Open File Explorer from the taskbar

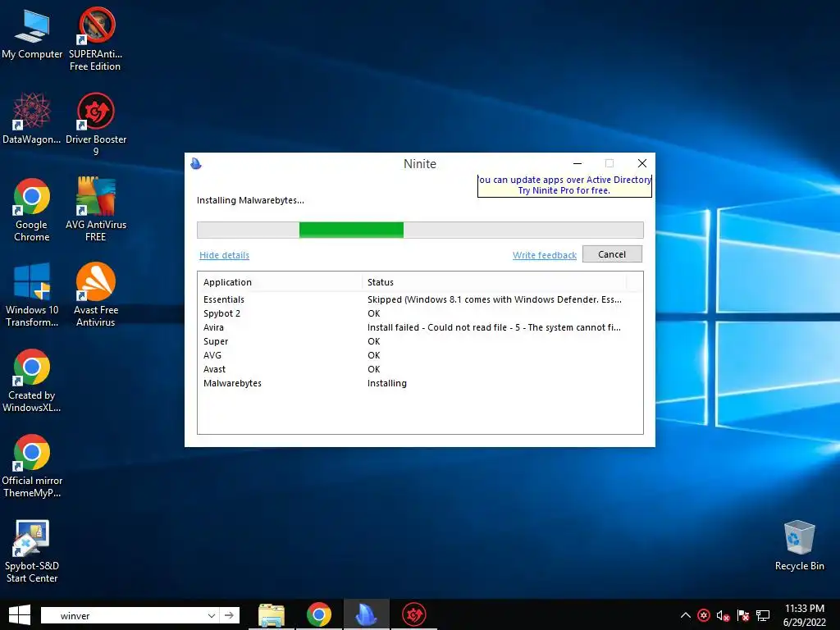click(x=272, y=615)
